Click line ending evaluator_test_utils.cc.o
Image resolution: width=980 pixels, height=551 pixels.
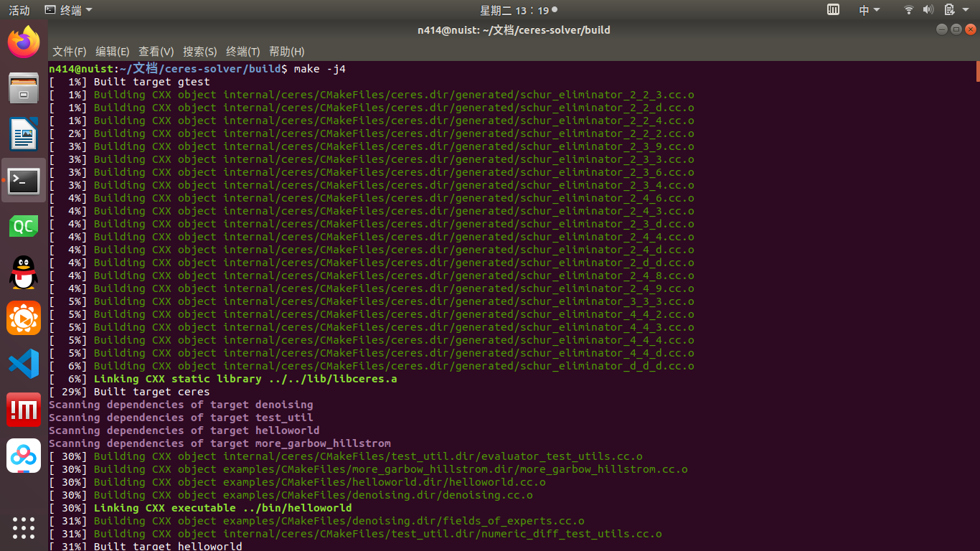(x=346, y=456)
